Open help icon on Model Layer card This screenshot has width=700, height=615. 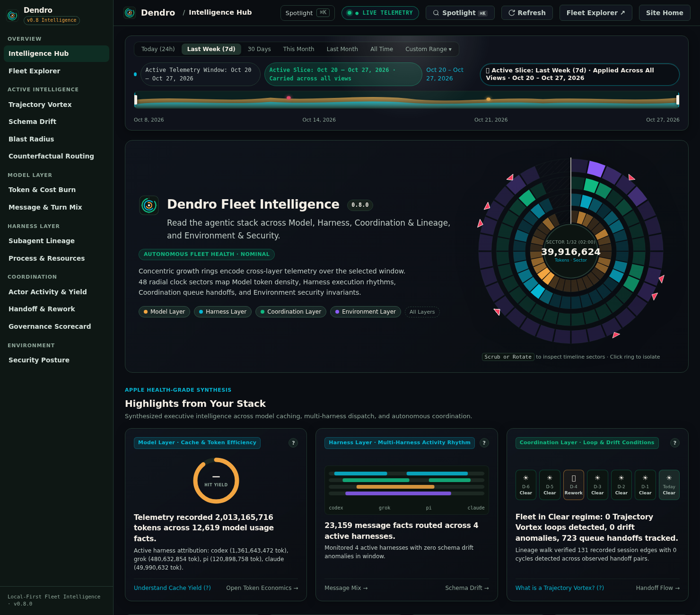pos(293,443)
